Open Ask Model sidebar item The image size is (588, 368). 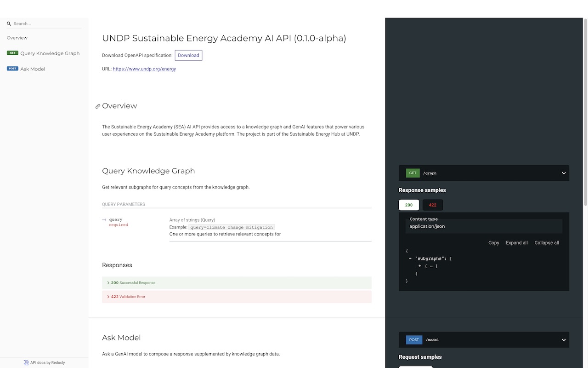pyautogui.click(x=44, y=69)
